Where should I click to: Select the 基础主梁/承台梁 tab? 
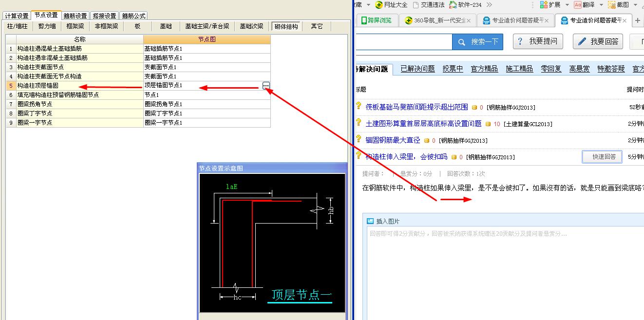[207, 26]
